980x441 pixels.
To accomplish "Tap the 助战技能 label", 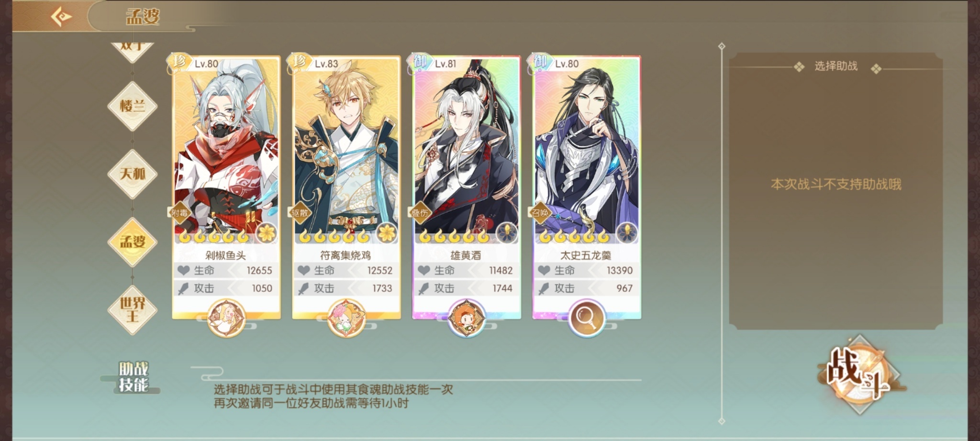I will [x=134, y=377].
